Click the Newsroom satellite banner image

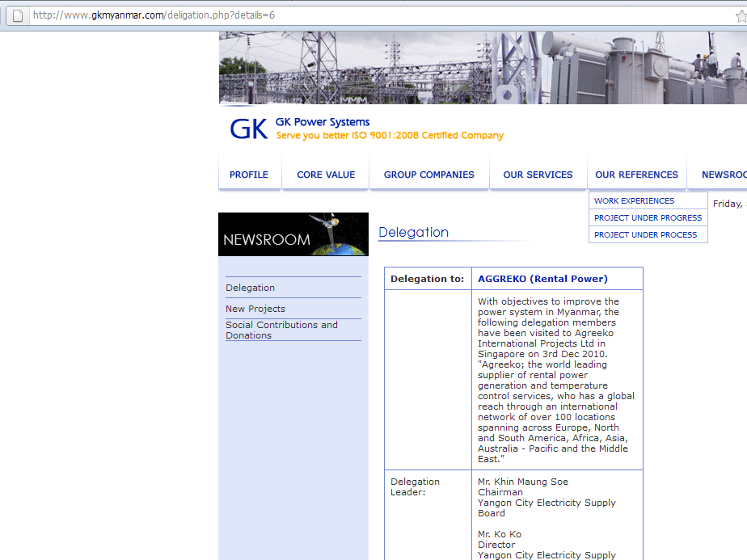[x=293, y=234]
